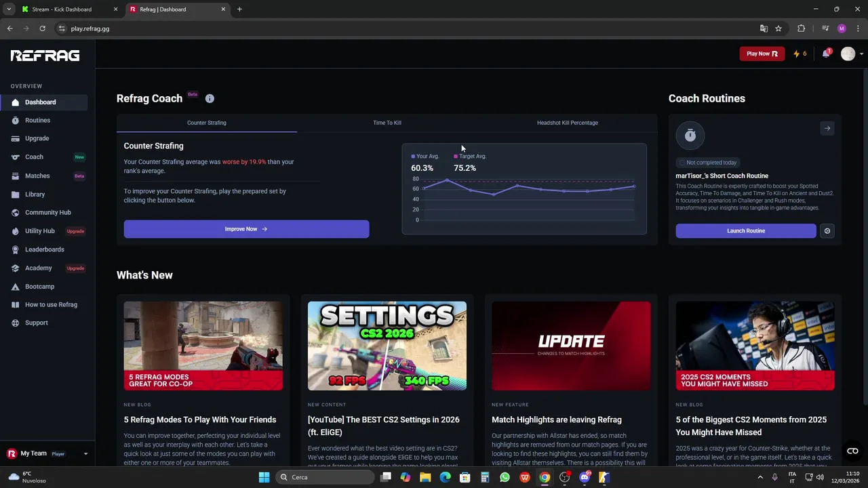Viewport: 868px width, 488px height.
Task: Click the Bootcamp tent icon
Action: (15, 287)
